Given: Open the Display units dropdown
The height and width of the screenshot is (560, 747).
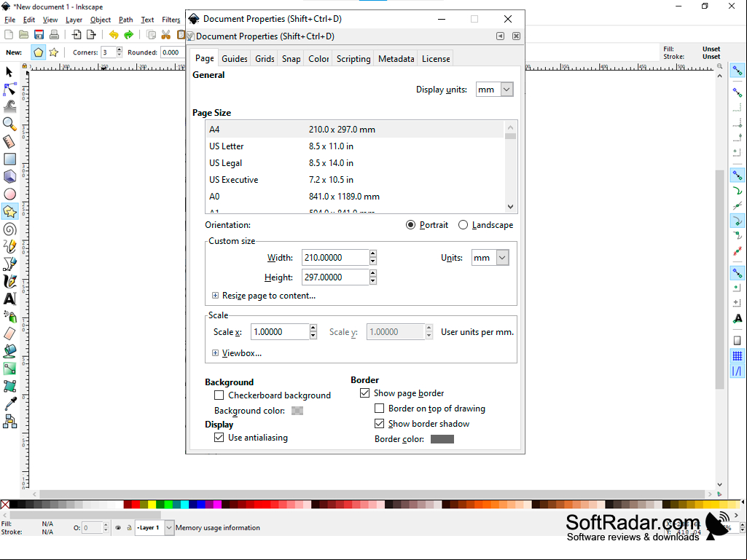Looking at the screenshot, I should 507,90.
